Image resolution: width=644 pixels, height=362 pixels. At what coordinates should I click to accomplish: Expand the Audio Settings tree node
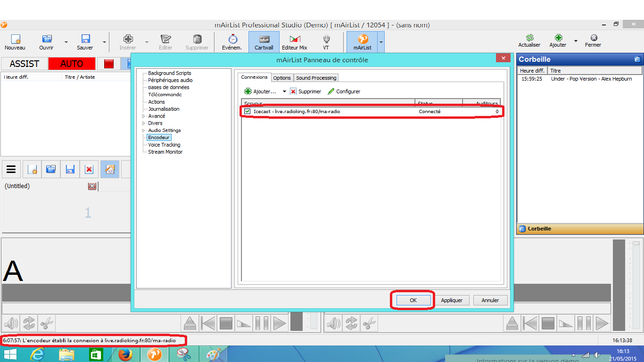click(x=144, y=131)
